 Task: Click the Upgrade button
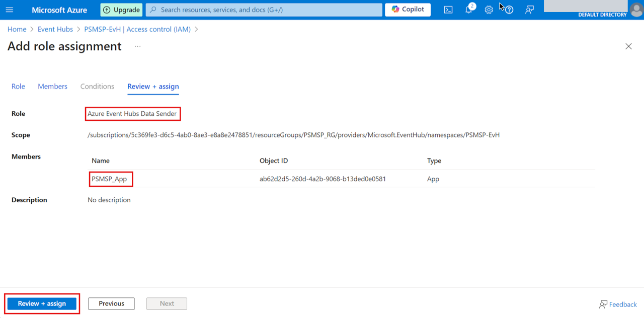[x=121, y=10]
